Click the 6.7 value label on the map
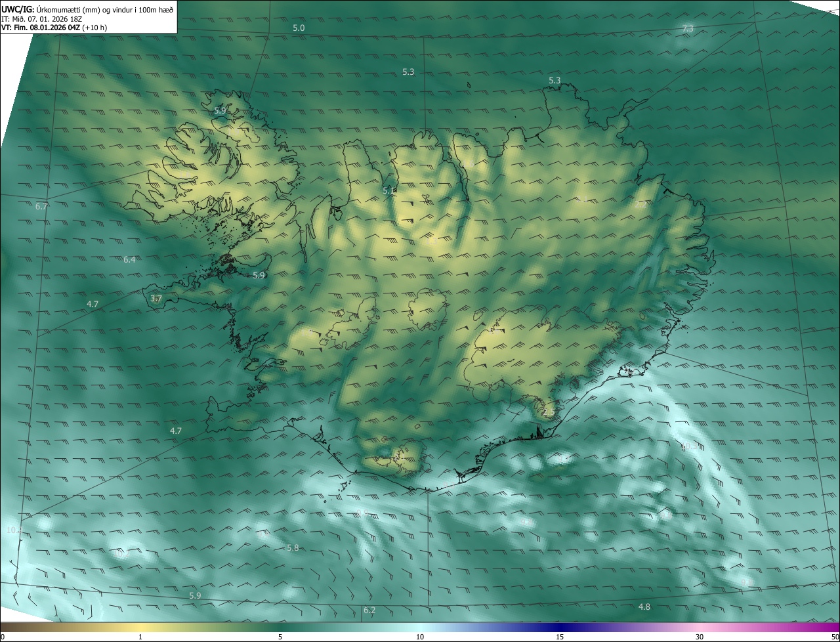Screen dimensions: 840x642 pos(41,206)
